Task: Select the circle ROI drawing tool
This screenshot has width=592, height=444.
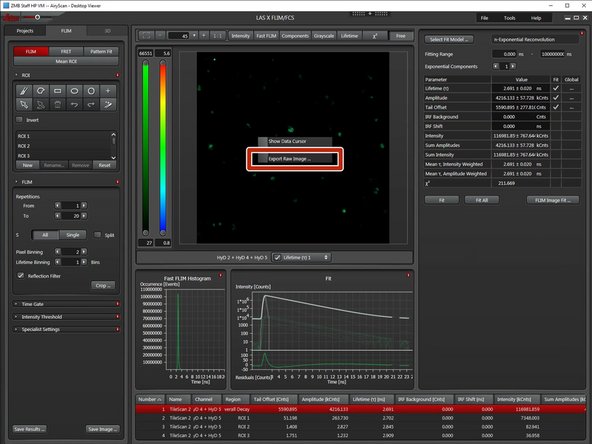Action: pyautogui.click(x=91, y=91)
